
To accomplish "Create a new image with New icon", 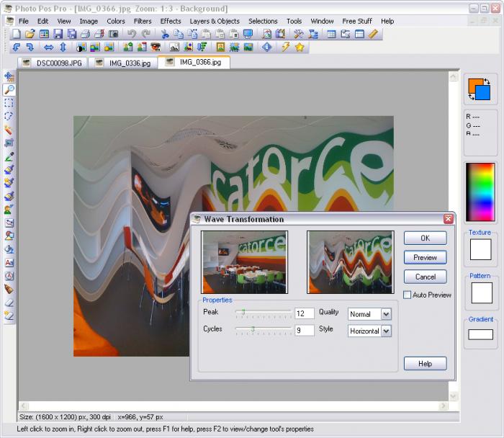I will (x=16, y=34).
